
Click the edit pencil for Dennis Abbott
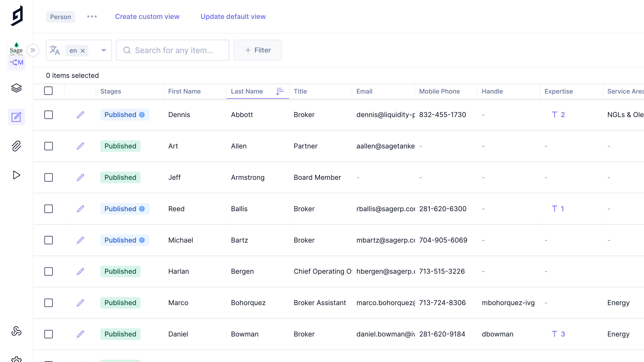coord(80,115)
